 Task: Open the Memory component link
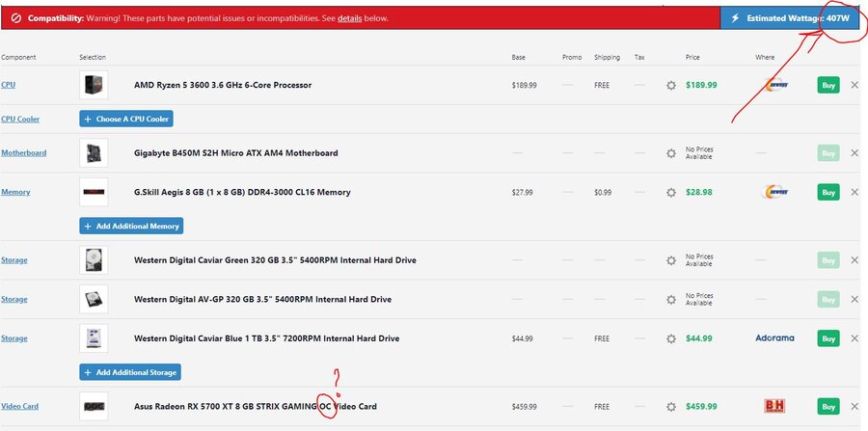click(x=15, y=192)
